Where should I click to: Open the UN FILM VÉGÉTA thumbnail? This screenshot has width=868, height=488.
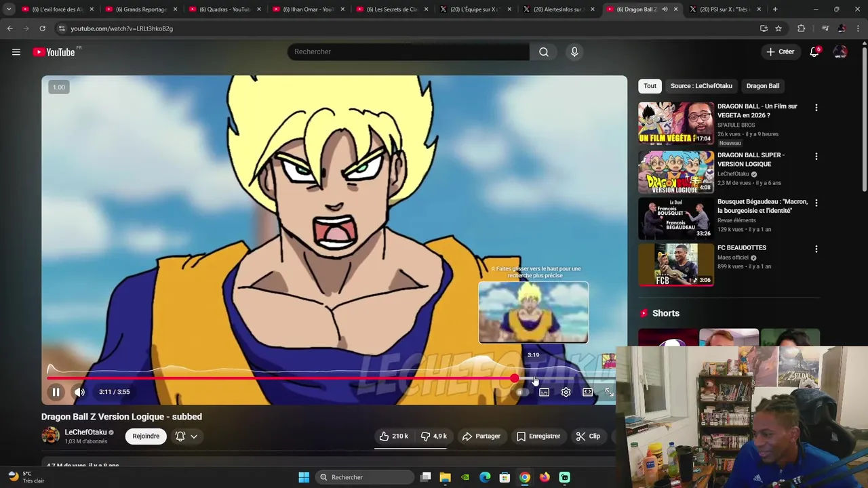[676, 123]
